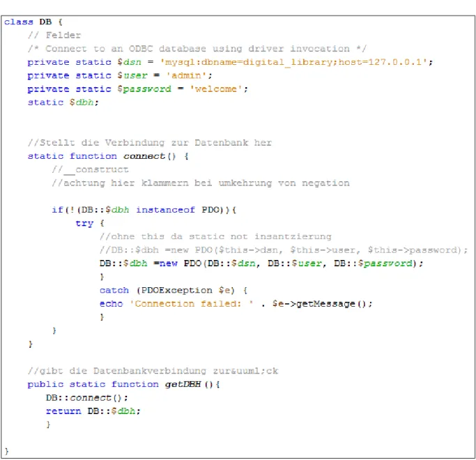Click the 'class DB {' declaration line
476x460 pixels.
[33, 22]
